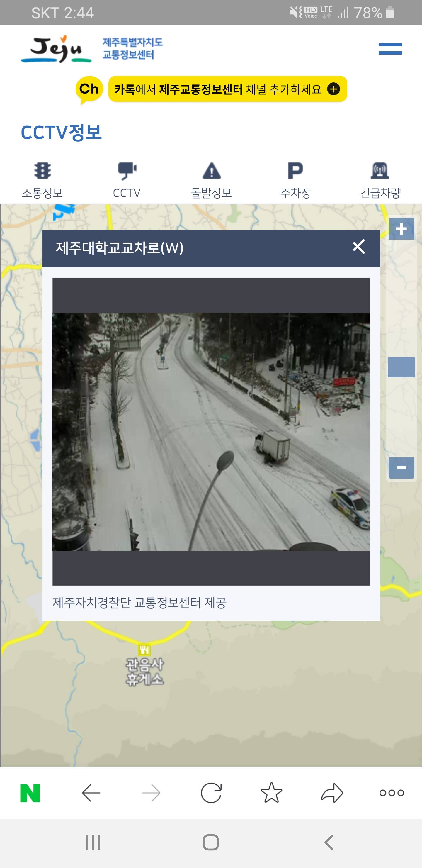Tap the Jeju logo to go home
422x868 pixels.
tap(56, 49)
